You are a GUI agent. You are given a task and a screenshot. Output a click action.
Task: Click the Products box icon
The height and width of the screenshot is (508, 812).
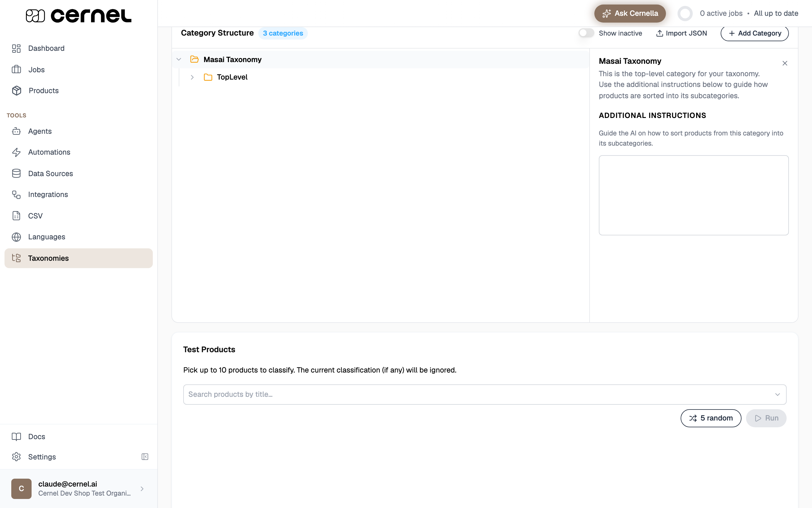pyautogui.click(x=16, y=91)
